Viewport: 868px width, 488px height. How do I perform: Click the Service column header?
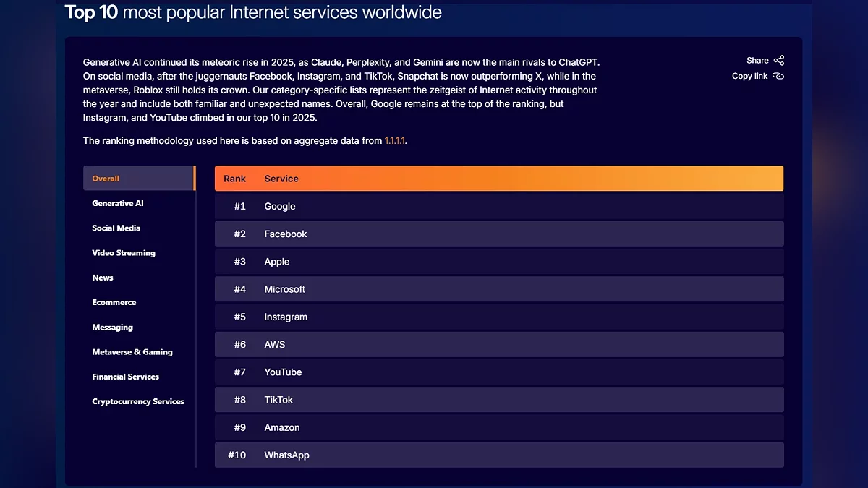point(281,179)
